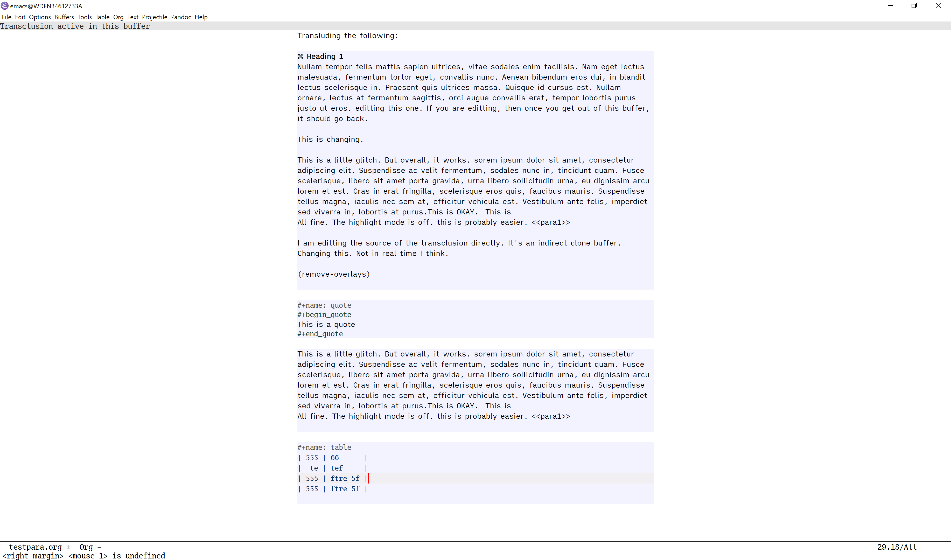Click the table cell containing tef
This screenshot has height=560, width=951.
pyautogui.click(x=337, y=468)
